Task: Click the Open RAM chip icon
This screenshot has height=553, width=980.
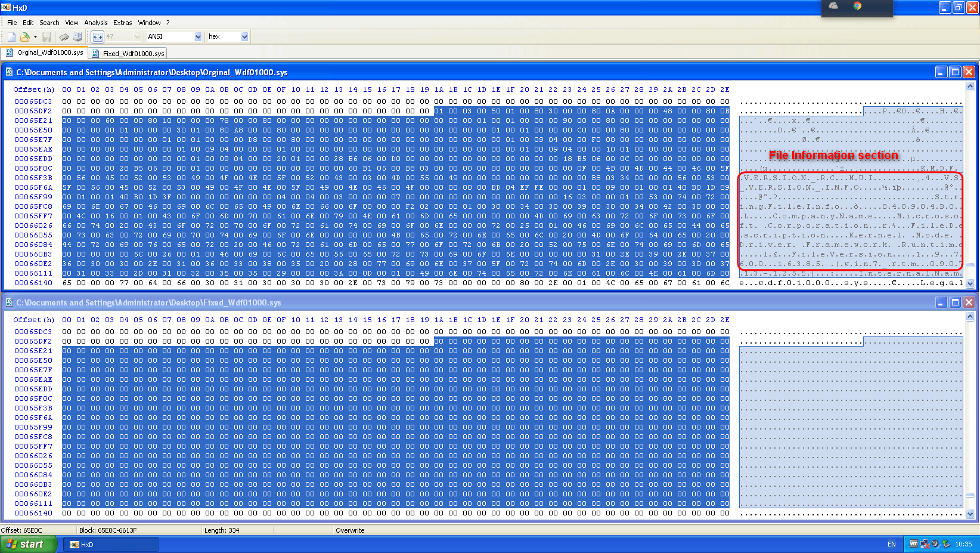Action: pyautogui.click(x=64, y=37)
